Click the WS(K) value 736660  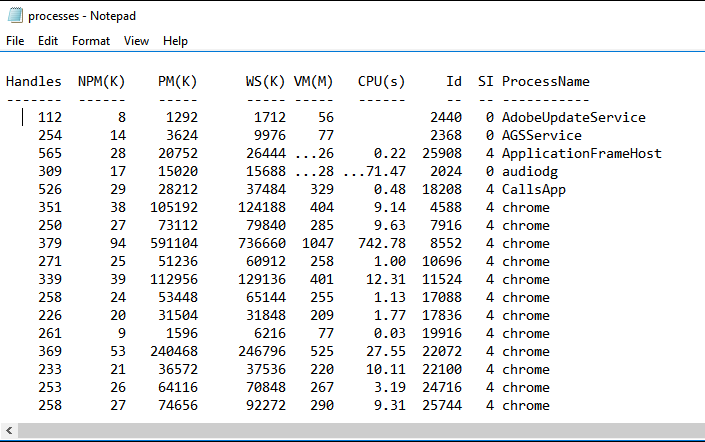pyautogui.click(x=262, y=244)
